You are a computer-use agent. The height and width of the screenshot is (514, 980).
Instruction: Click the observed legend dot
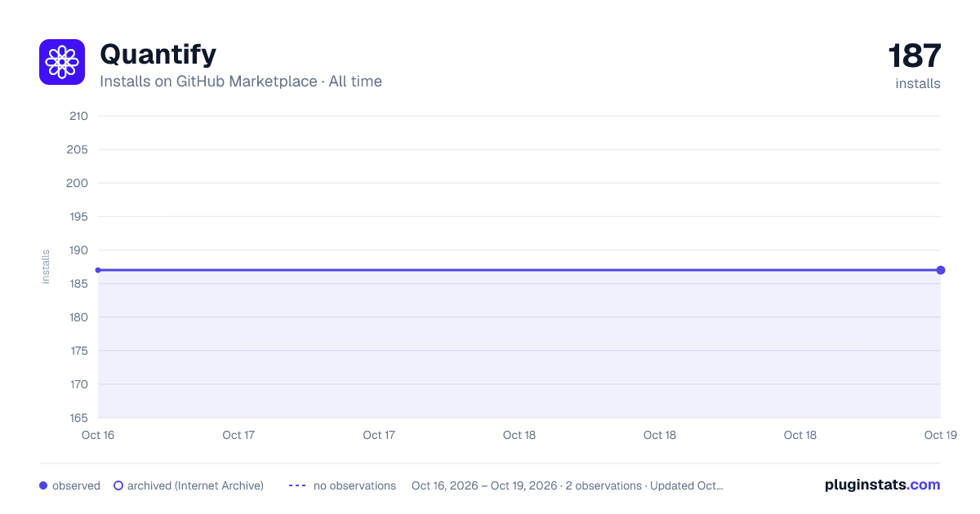pos(43,485)
